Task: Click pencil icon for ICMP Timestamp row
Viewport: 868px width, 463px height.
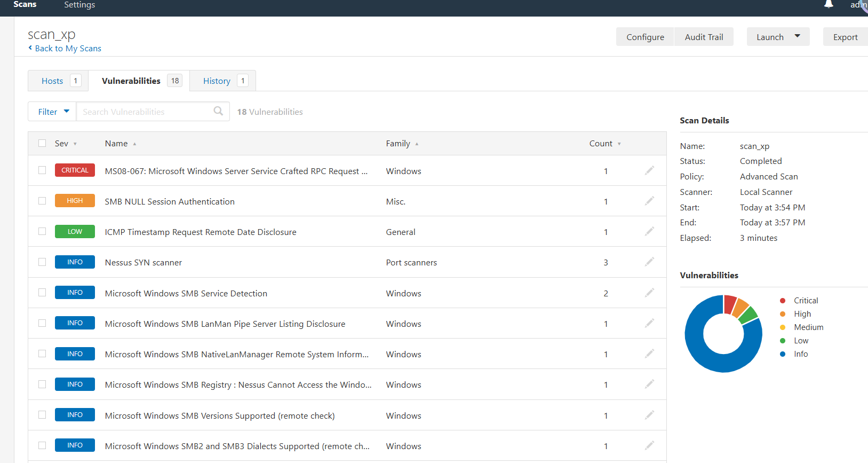Action: point(649,231)
